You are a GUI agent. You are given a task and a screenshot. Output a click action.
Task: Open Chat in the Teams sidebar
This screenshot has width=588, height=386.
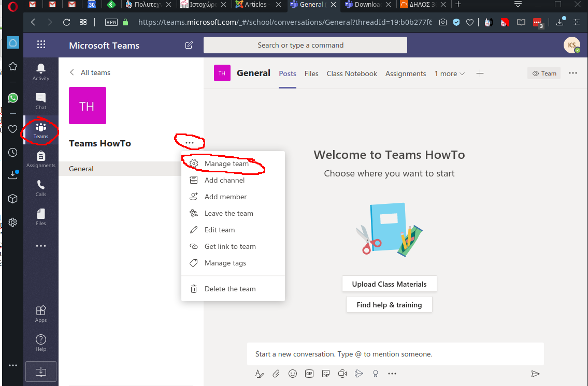pyautogui.click(x=41, y=101)
